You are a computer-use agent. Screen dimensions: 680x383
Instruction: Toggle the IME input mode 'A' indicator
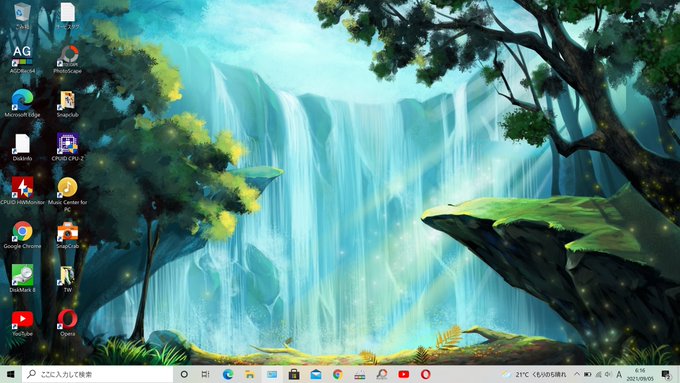pos(619,374)
